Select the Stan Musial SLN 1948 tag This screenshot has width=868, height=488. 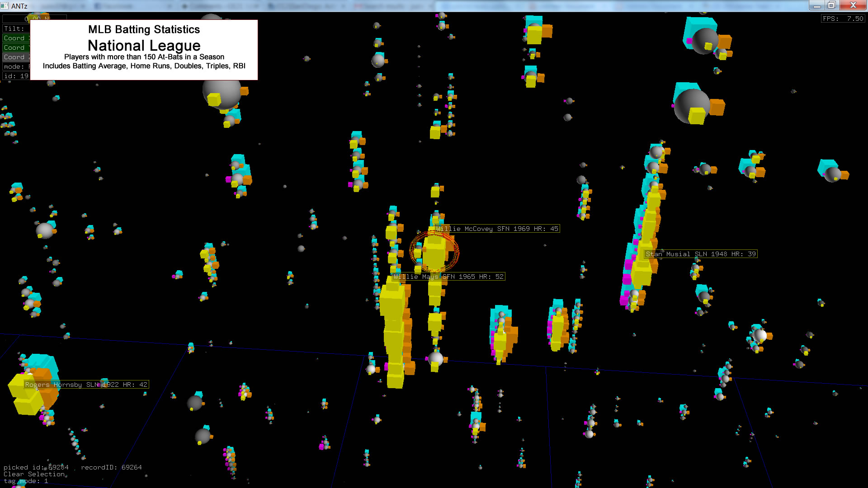[700, 254]
